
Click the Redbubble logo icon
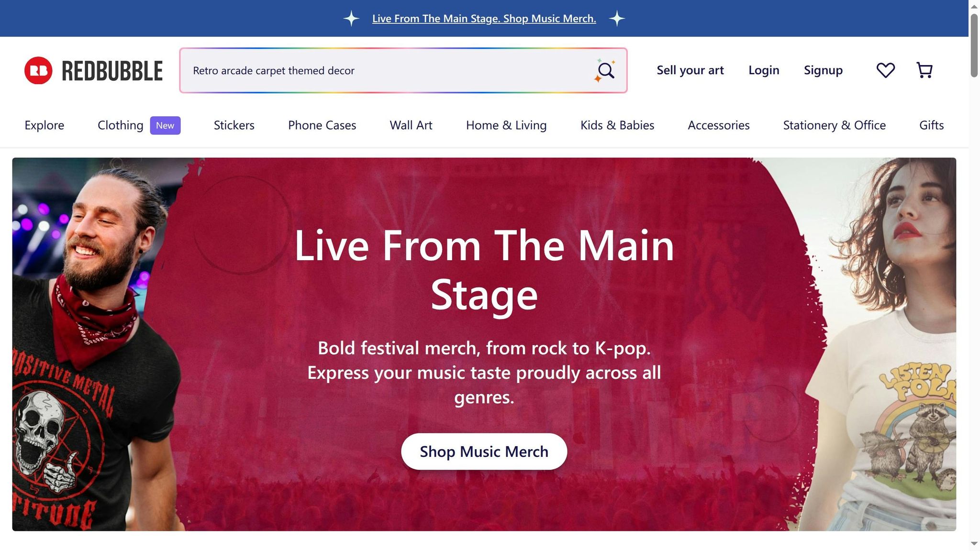coord(38,70)
